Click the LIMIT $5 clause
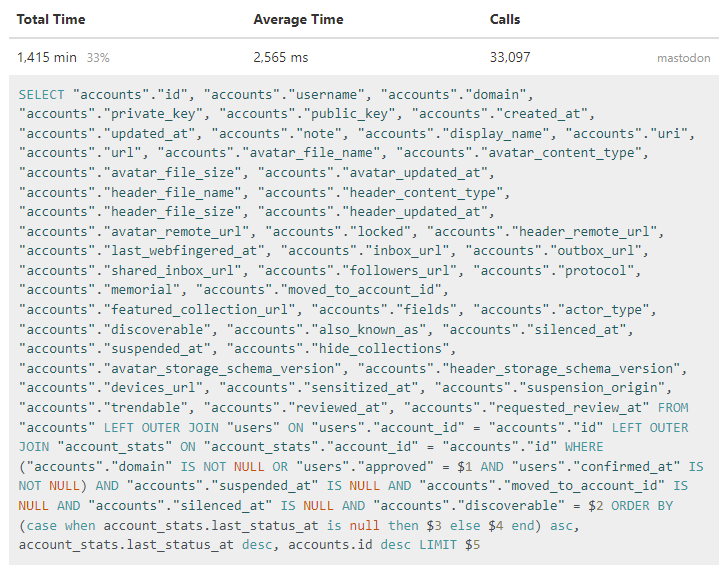The image size is (728, 575). pos(449,545)
